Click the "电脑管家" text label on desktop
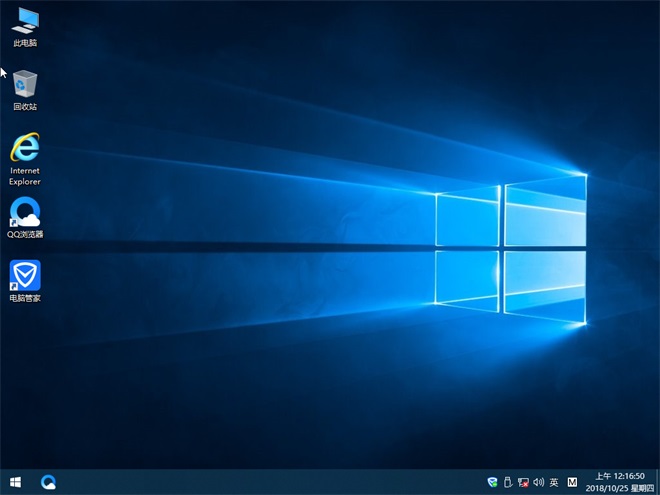 click(x=25, y=298)
